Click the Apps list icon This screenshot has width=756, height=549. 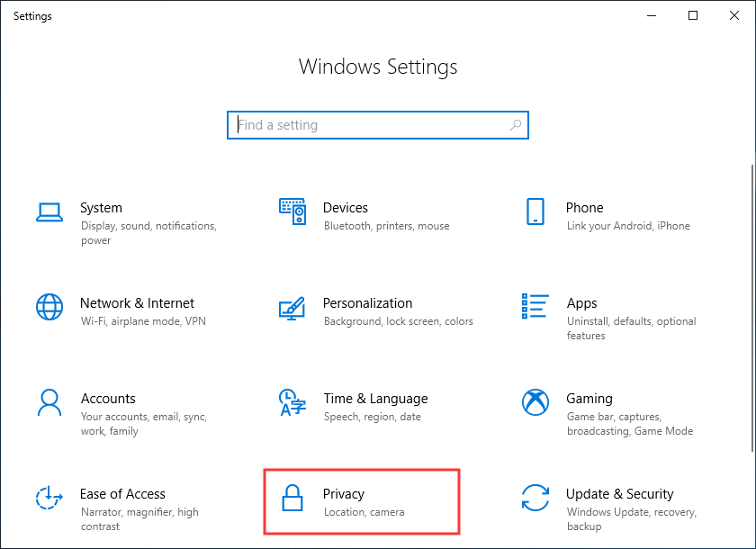click(535, 306)
